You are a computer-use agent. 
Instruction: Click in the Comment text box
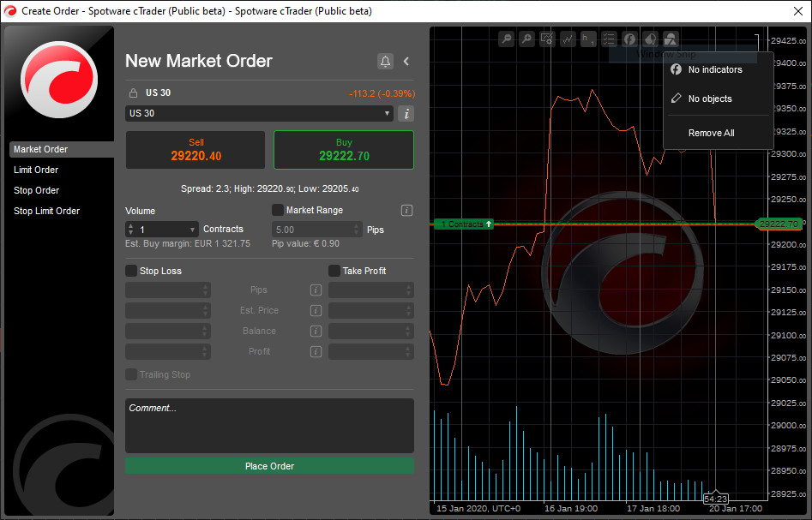coord(269,426)
